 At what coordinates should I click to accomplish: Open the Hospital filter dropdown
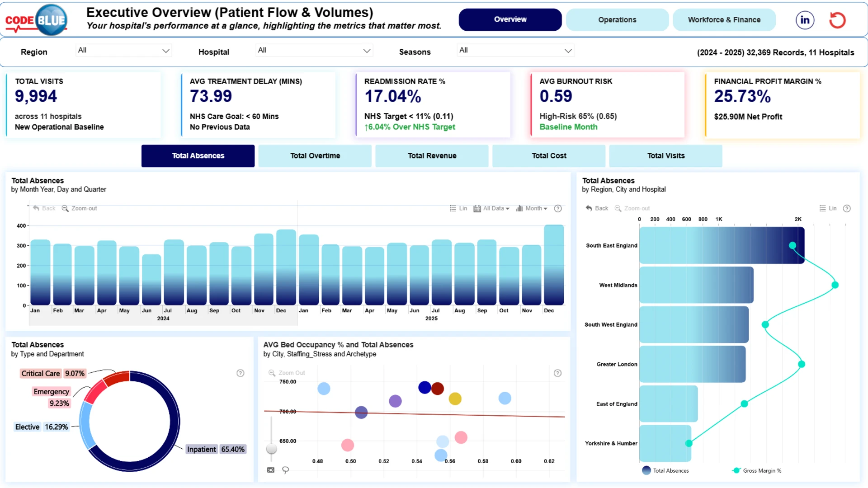coord(314,50)
